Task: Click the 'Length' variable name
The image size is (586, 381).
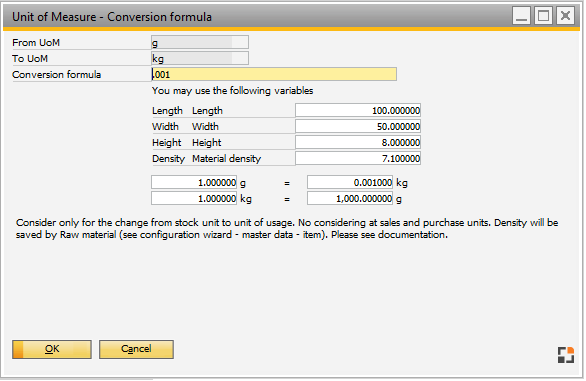Action: (x=167, y=111)
